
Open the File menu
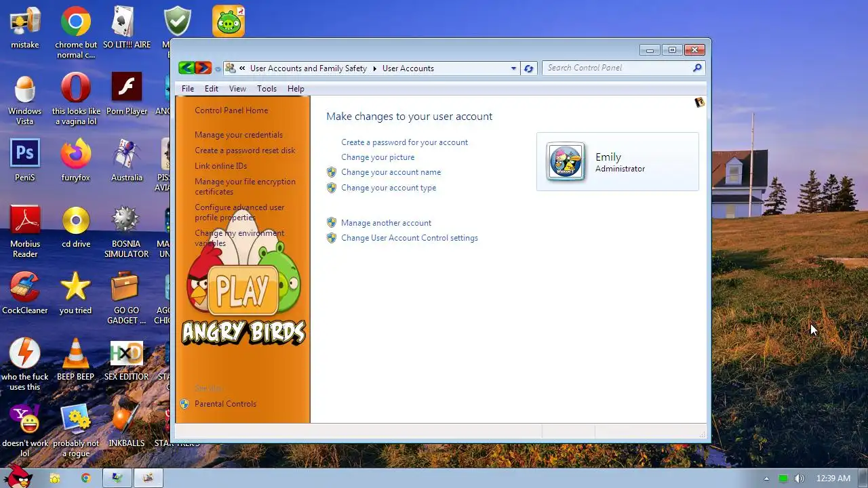click(188, 89)
